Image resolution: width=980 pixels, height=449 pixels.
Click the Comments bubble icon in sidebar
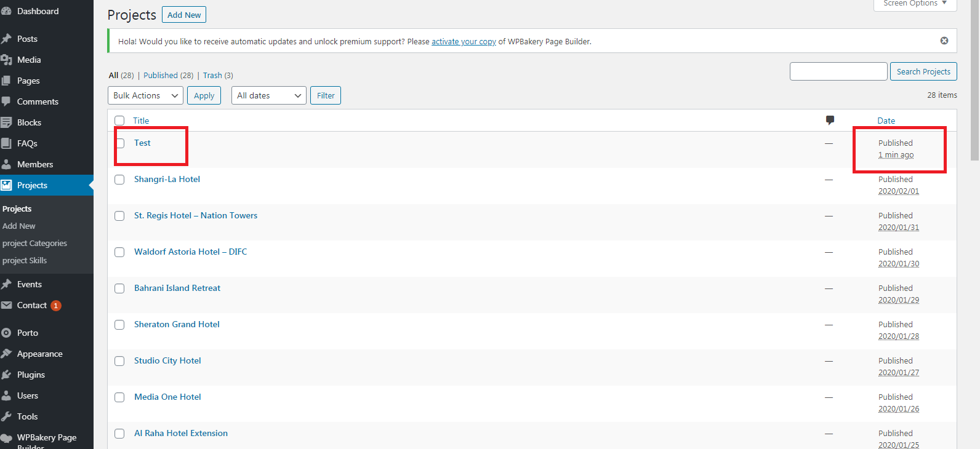[6, 101]
